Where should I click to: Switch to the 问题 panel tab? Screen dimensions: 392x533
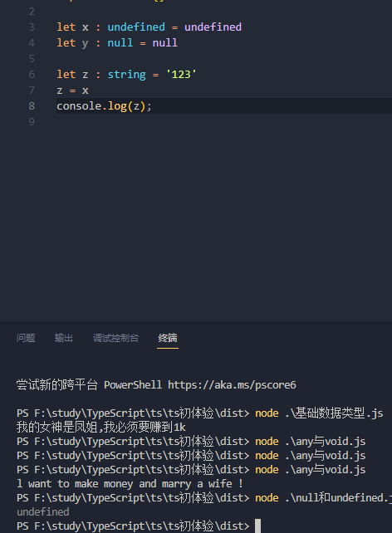coord(26,338)
